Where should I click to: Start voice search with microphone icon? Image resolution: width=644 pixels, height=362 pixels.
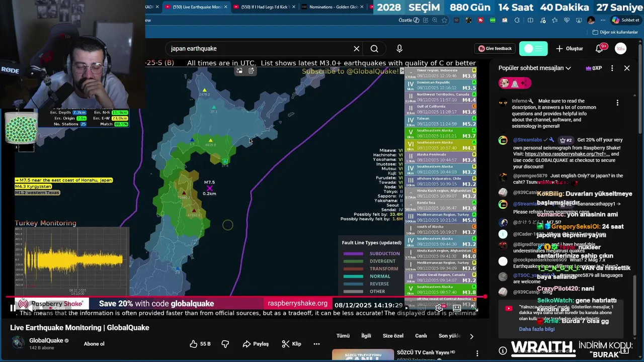[399, 49]
